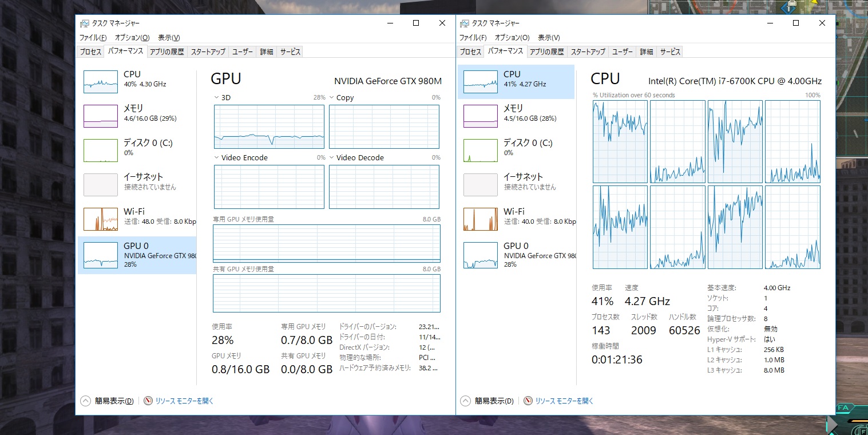Open リソース モニターを開く link in right window
The image size is (868, 435).
point(564,401)
